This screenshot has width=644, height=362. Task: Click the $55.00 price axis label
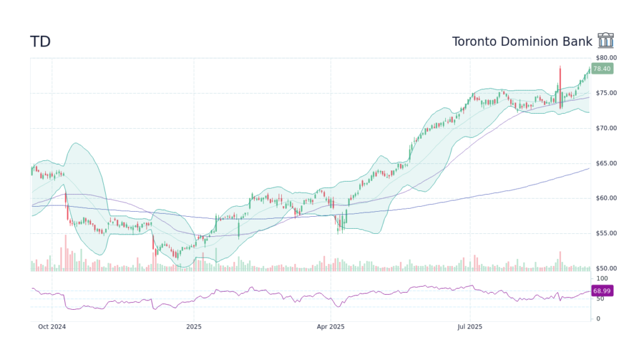click(x=606, y=233)
